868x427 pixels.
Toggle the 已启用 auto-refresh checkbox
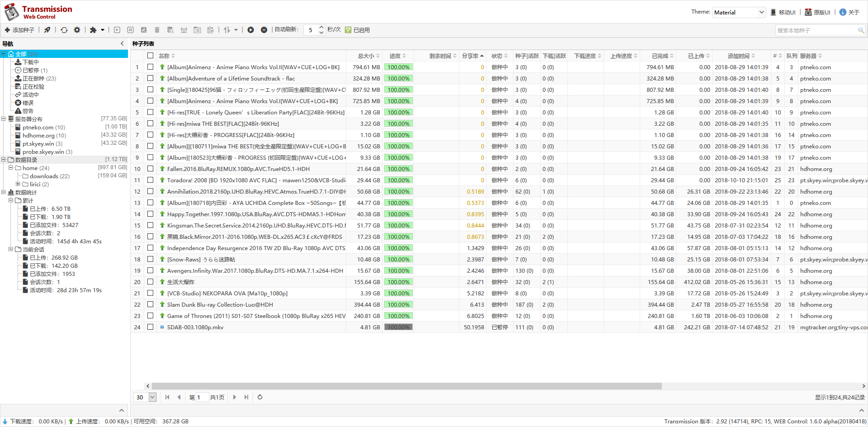click(348, 30)
